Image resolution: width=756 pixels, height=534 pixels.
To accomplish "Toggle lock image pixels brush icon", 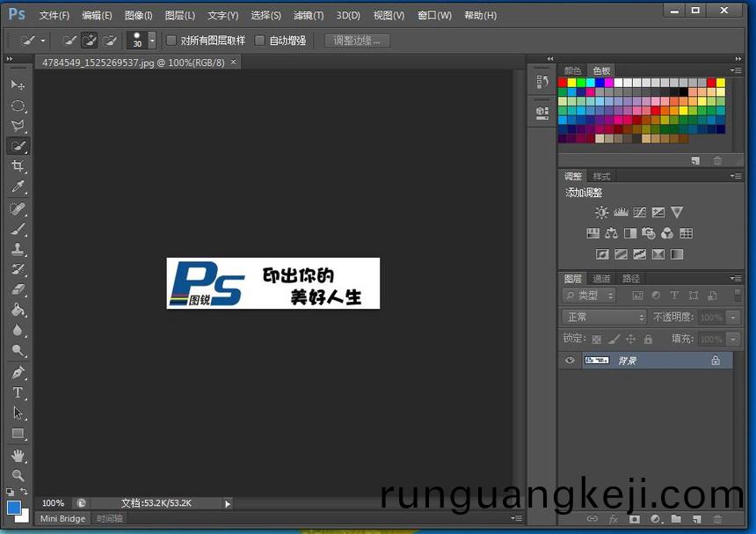I will [x=614, y=339].
